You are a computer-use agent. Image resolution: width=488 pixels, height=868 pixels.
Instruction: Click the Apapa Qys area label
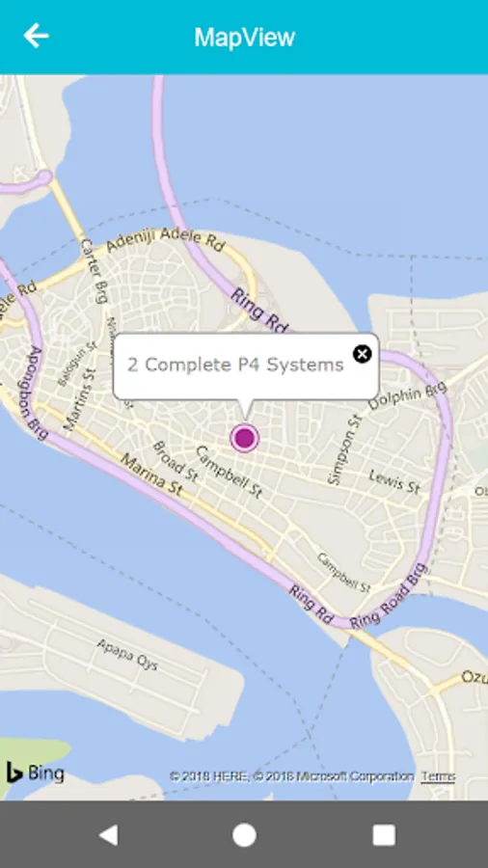click(x=127, y=654)
